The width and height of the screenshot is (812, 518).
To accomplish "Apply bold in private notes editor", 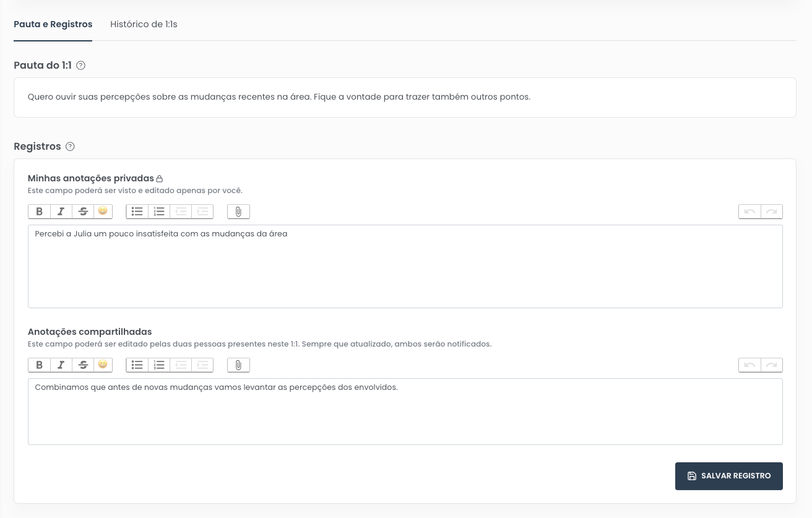I will coord(39,211).
